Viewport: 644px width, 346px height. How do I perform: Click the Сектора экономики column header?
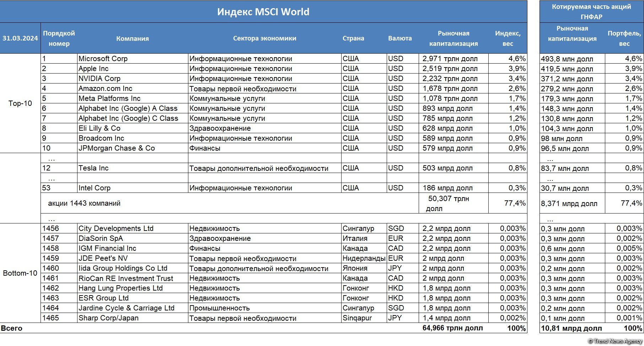264,38
